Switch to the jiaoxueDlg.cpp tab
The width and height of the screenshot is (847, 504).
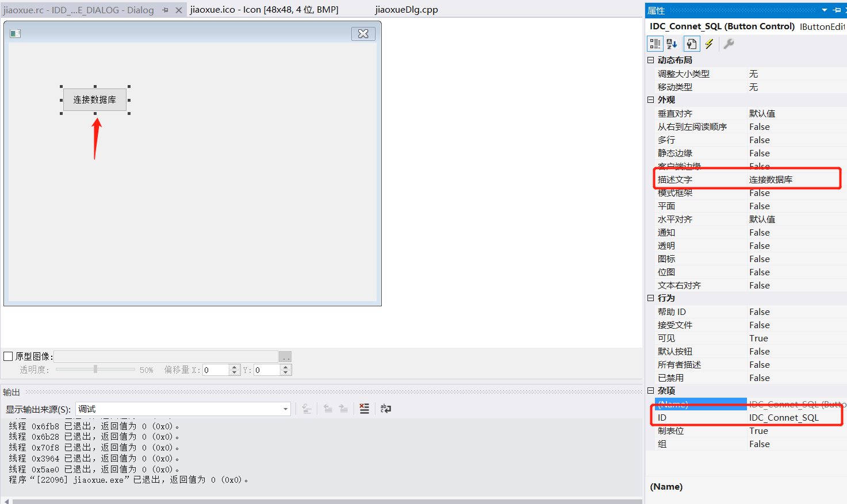tap(406, 10)
